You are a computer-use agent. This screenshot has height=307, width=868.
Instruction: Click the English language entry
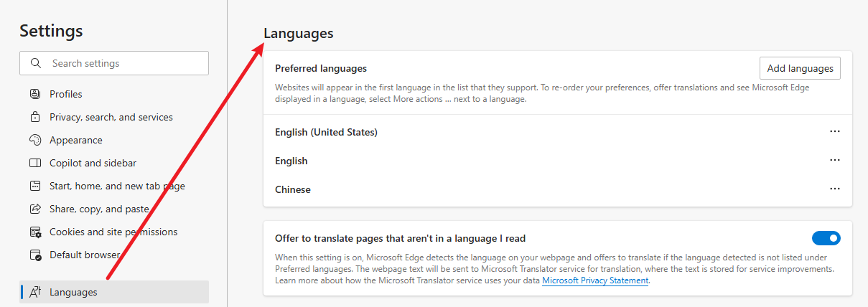tap(557, 161)
